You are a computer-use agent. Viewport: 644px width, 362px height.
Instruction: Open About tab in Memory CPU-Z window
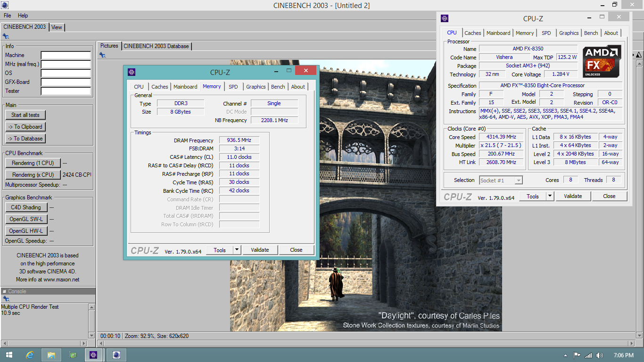tap(298, 87)
